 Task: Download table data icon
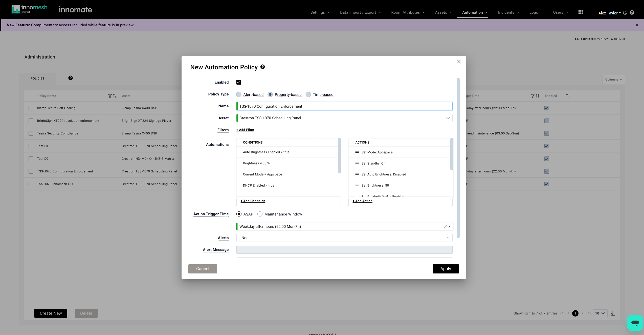pyautogui.click(x=613, y=313)
